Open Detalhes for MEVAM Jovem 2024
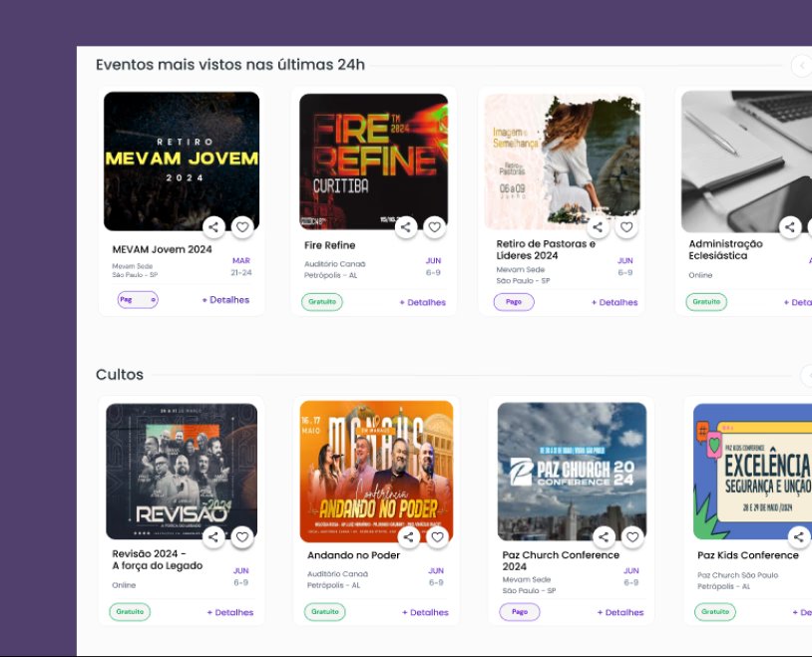This screenshot has width=812, height=657. [x=225, y=300]
